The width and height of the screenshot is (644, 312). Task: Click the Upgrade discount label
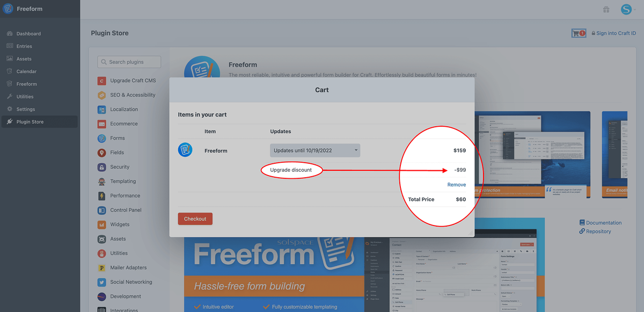[291, 170]
